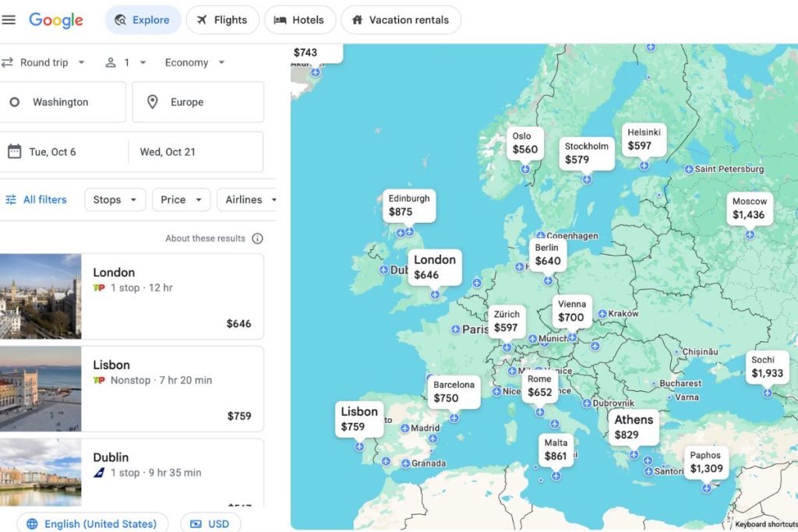Switch to the Flights tab
The width and height of the screenshot is (798, 532).
tap(222, 19)
